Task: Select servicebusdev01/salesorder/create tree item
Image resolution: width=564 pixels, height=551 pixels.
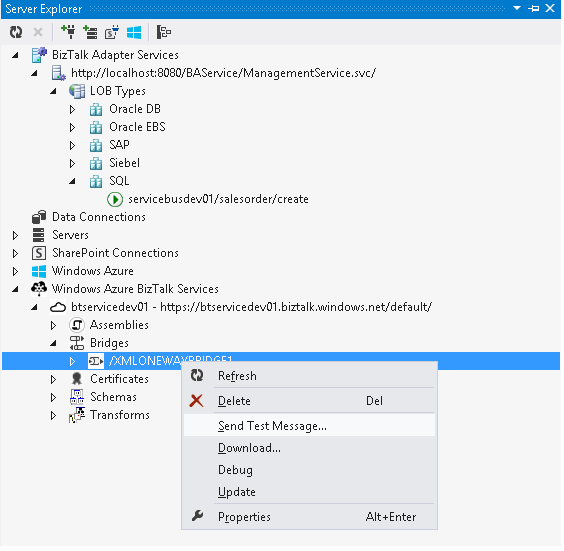Action: pos(219,200)
